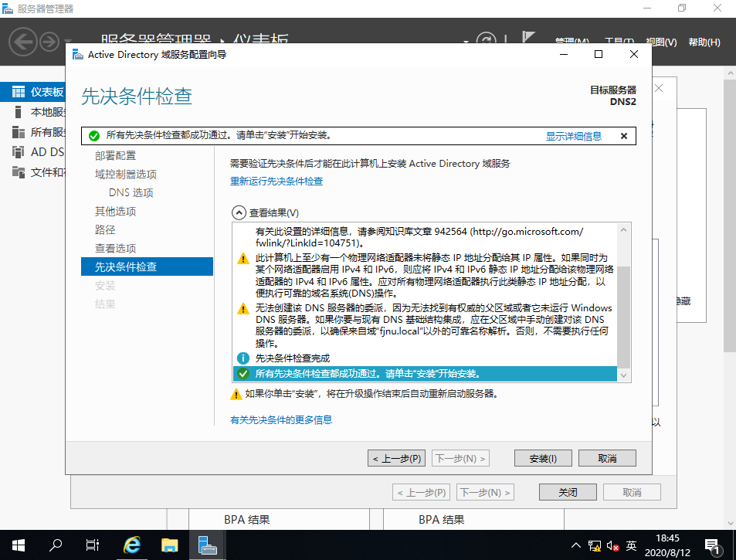Image resolution: width=736 pixels, height=560 pixels.
Task: Click warning icon beside restart notice
Action: coord(236,394)
